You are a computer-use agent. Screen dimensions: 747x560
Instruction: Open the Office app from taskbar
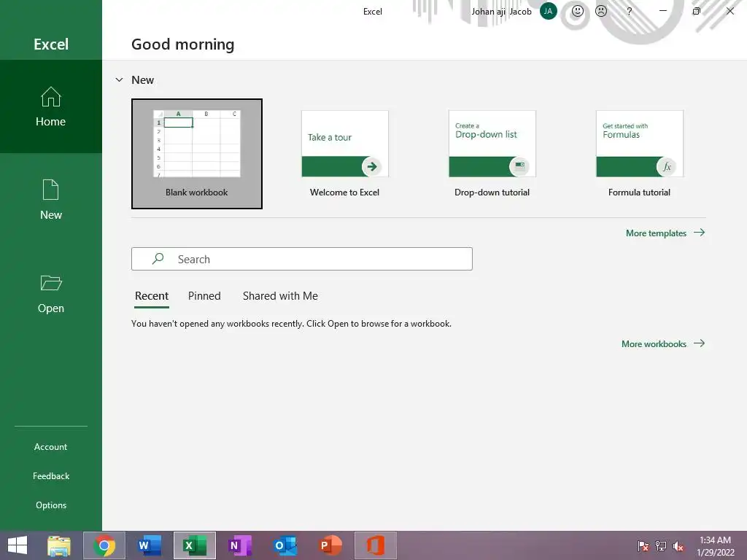click(x=376, y=545)
